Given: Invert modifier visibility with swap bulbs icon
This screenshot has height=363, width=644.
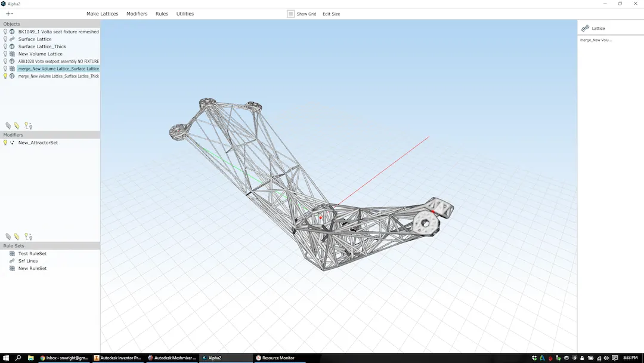Looking at the screenshot, I should (28, 236).
